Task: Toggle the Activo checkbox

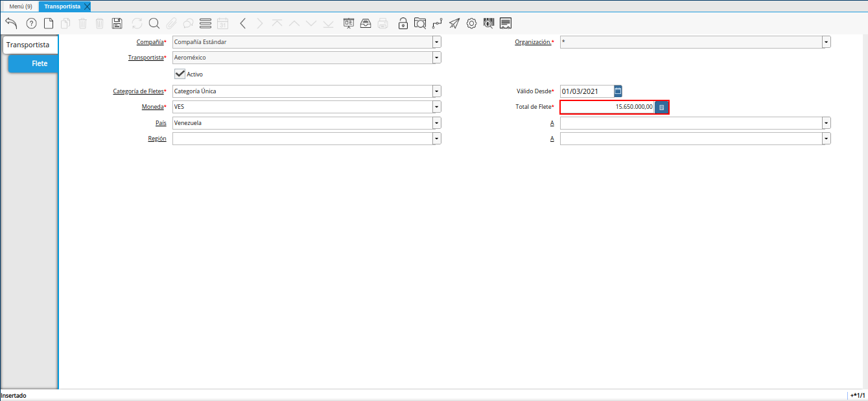Action: [180, 74]
